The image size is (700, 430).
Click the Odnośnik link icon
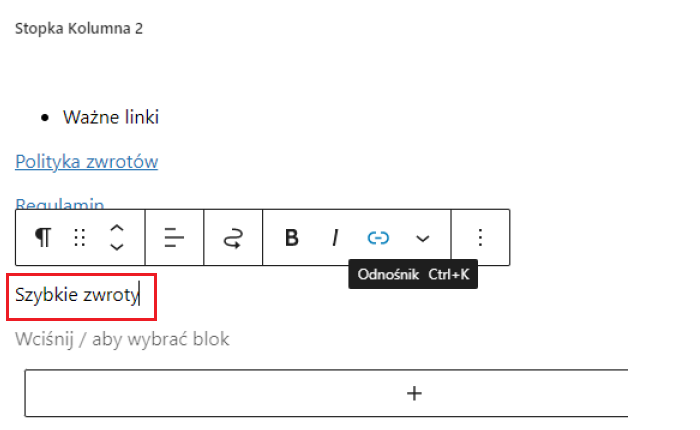click(378, 237)
